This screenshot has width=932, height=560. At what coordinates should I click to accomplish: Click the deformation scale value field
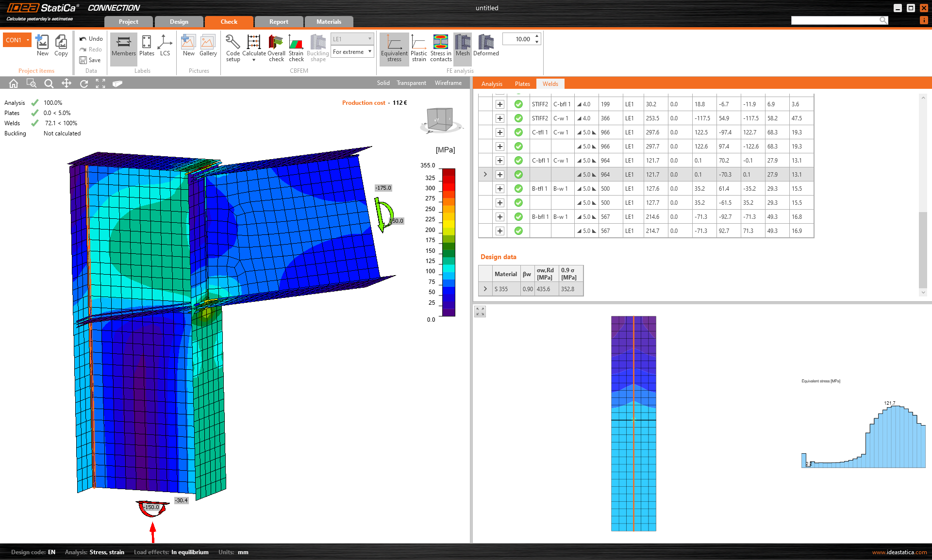click(518, 39)
